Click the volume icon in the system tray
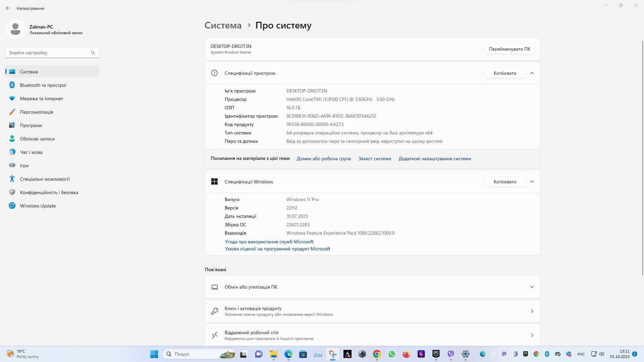 coord(601,354)
